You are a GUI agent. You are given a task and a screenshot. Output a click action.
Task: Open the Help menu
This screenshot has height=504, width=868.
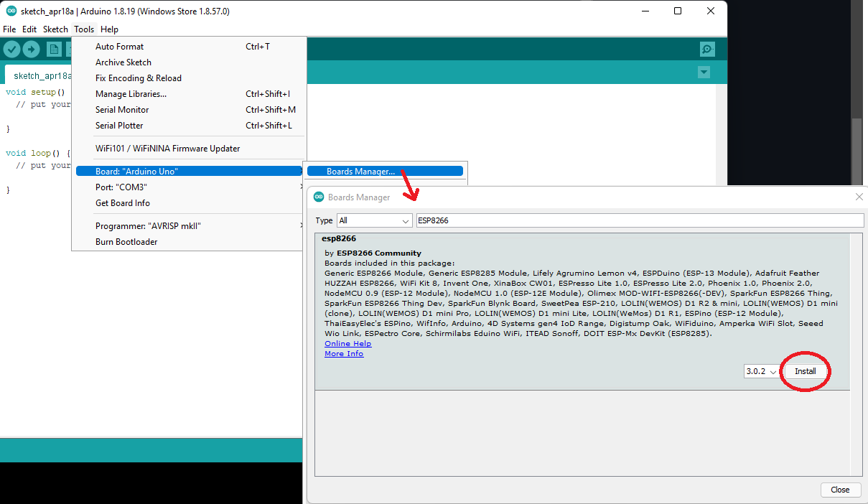tap(109, 29)
